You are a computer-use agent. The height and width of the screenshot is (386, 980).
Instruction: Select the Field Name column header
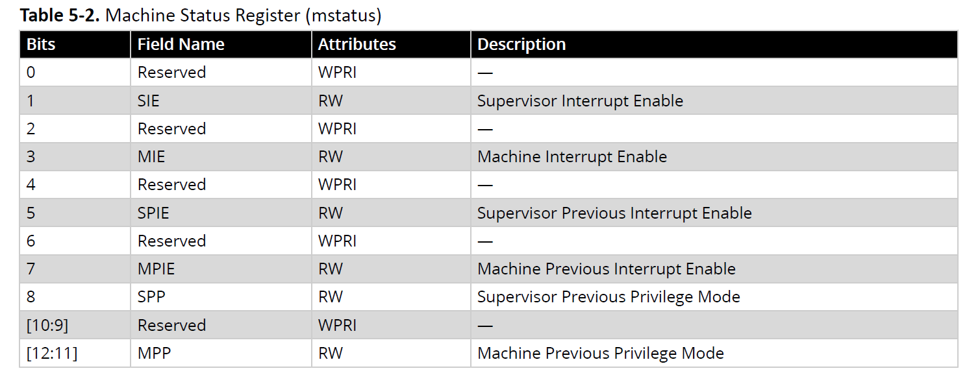[x=181, y=45]
